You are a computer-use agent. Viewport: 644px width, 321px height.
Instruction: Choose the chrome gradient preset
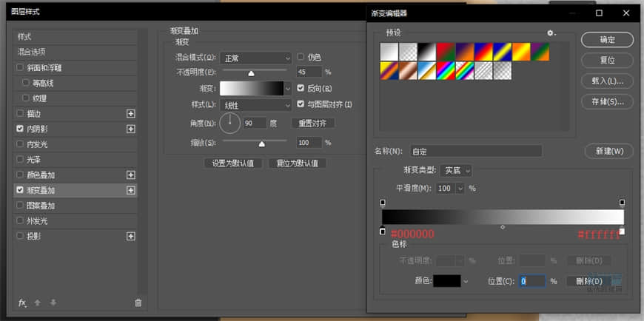[426, 70]
